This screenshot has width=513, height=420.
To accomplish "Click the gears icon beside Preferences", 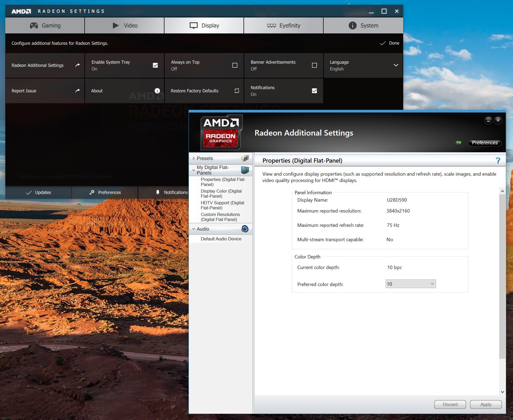I will (x=92, y=192).
